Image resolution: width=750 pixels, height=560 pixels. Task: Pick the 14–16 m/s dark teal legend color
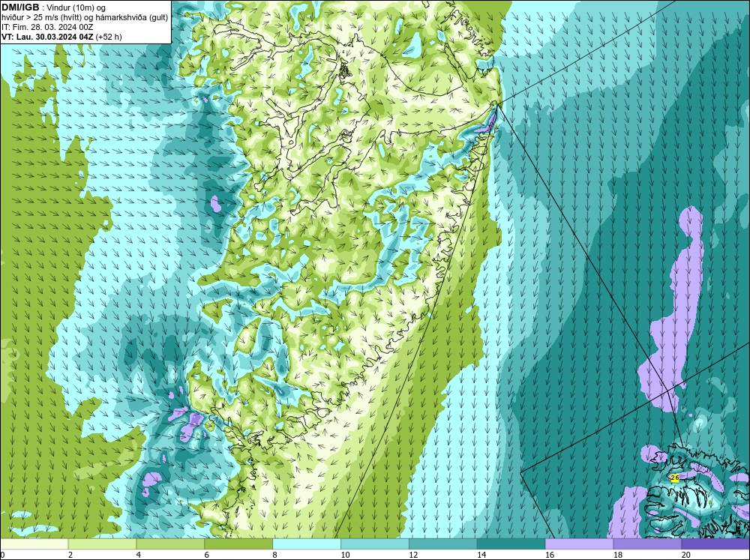click(511, 544)
